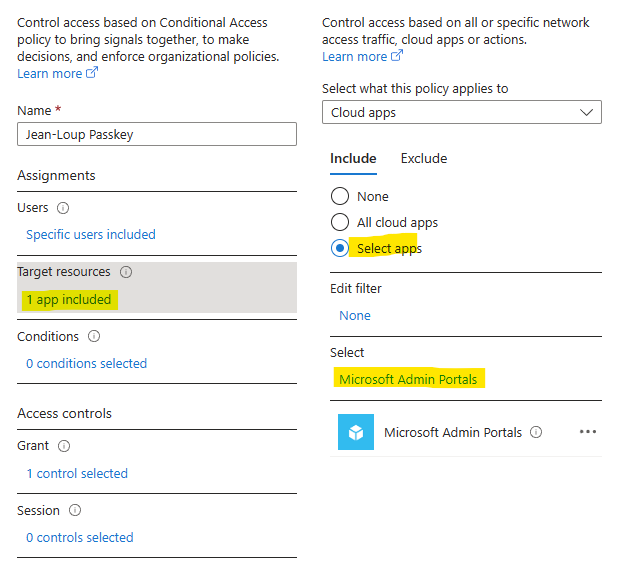Screen dimensions: 639x571
Task: Open the Learn more link under network access
Action: pyautogui.click(x=355, y=57)
